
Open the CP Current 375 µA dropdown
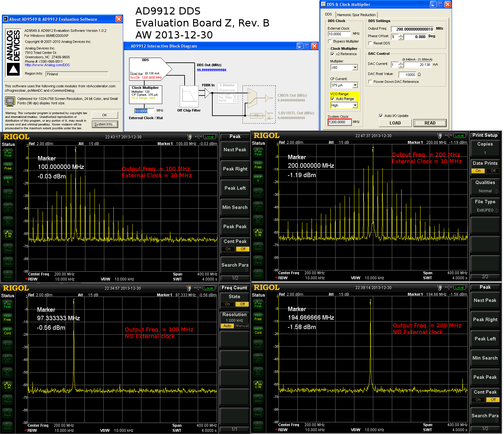pos(355,85)
